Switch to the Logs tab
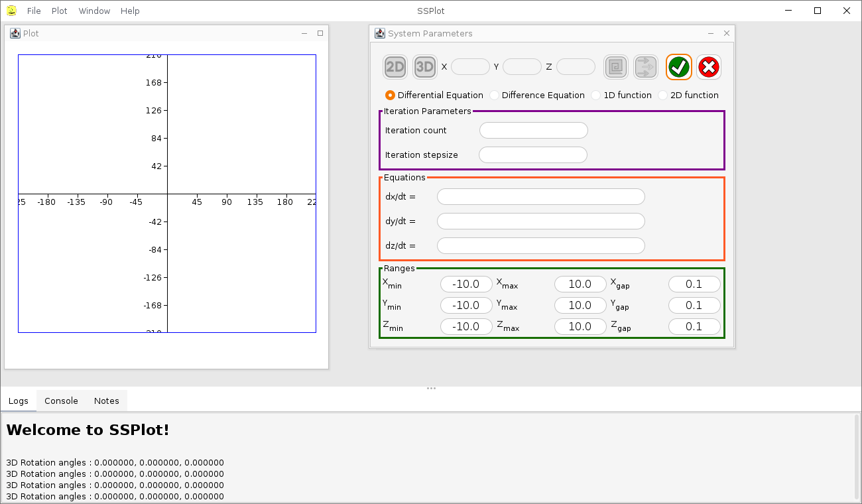The width and height of the screenshot is (862, 504). [x=19, y=401]
